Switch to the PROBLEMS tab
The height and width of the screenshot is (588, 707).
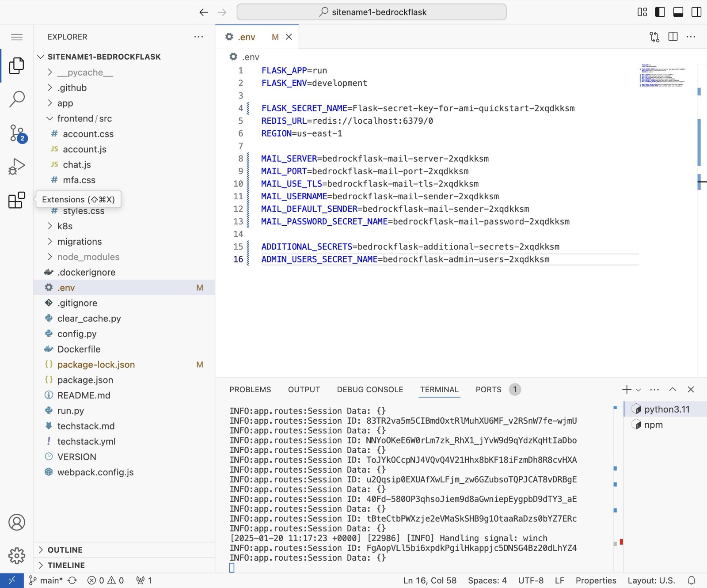tap(250, 390)
